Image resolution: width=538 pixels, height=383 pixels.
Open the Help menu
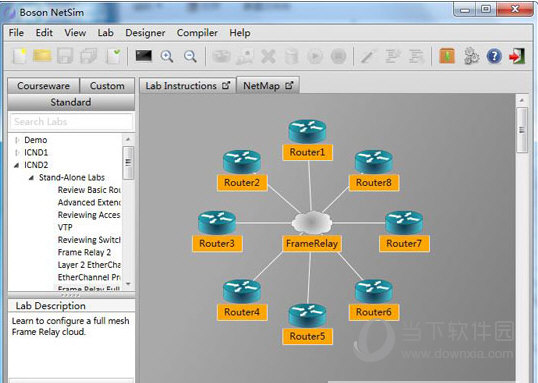(x=239, y=33)
